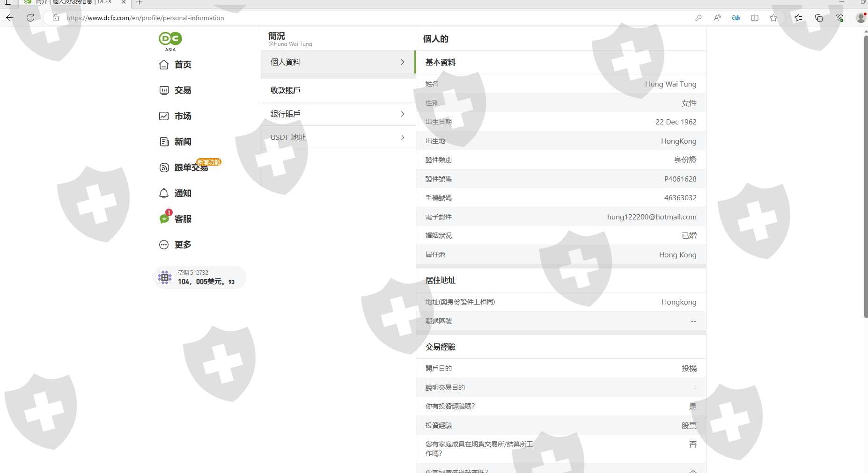868x473 pixels.
Task: Expand the USDT 地址 chevron arrow
Action: [x=403, y=138]
